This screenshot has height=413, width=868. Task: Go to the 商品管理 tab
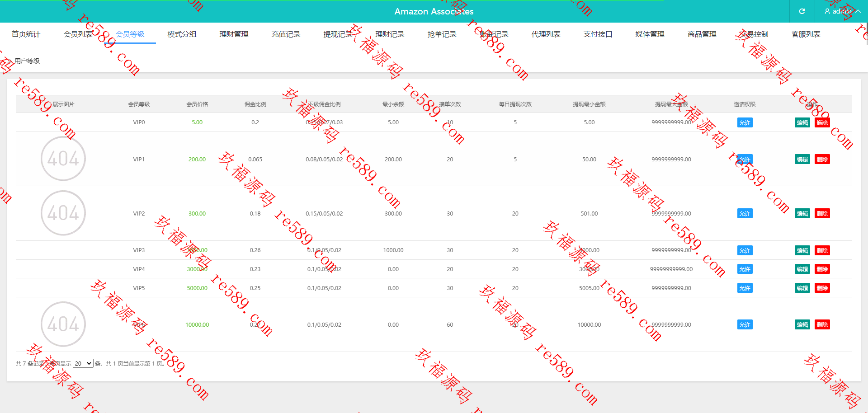point(702,34)
